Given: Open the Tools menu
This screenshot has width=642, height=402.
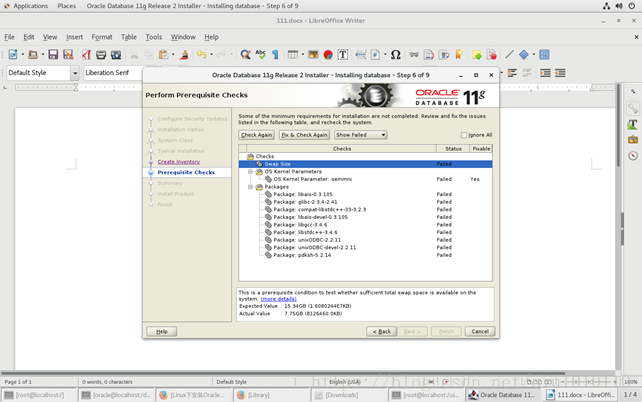Looking at the screenshot, I should tap(154, 37).
